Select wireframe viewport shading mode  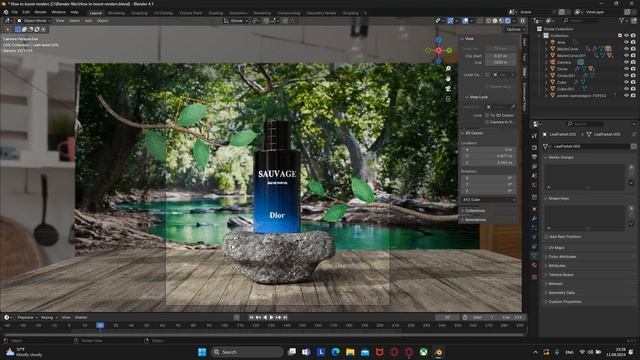[489, 20]
